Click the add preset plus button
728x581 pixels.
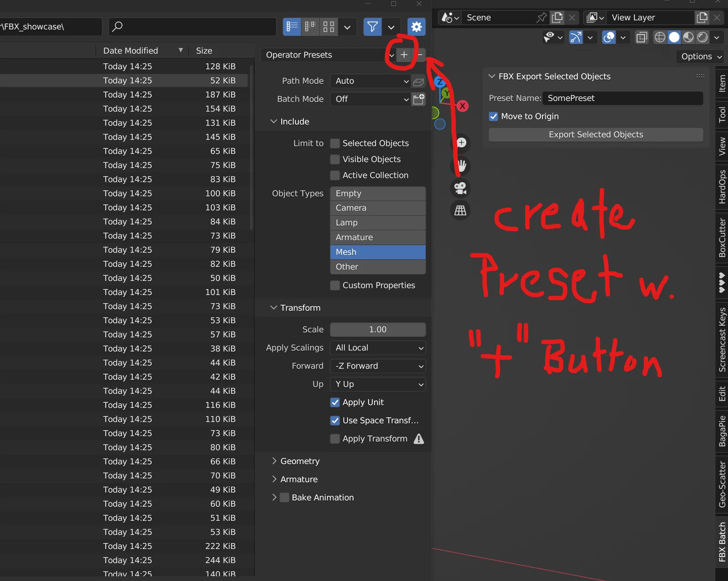(404, 55)
